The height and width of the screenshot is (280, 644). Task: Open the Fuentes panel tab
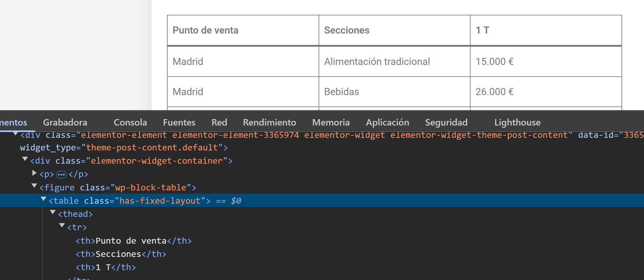point(179,122)
